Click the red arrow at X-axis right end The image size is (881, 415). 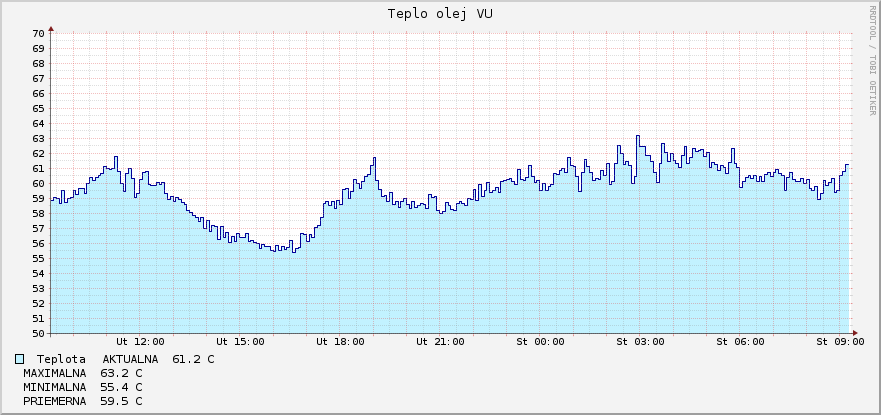855,333
